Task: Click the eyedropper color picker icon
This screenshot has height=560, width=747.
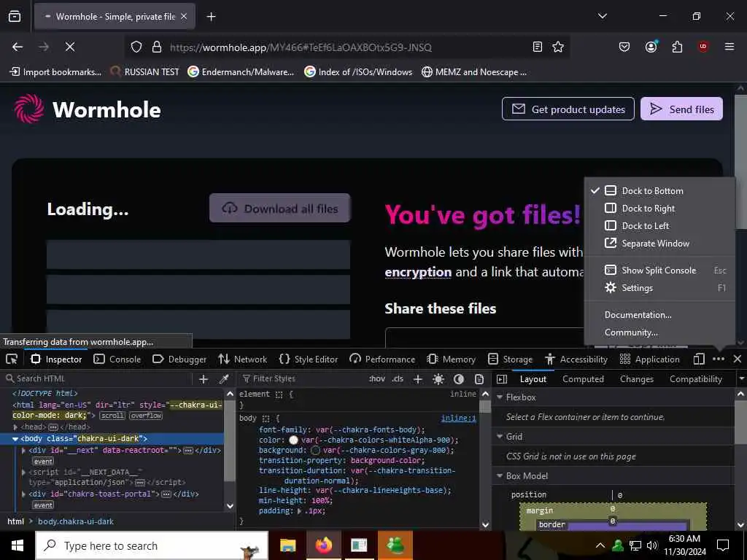Action: pos(223,379)
